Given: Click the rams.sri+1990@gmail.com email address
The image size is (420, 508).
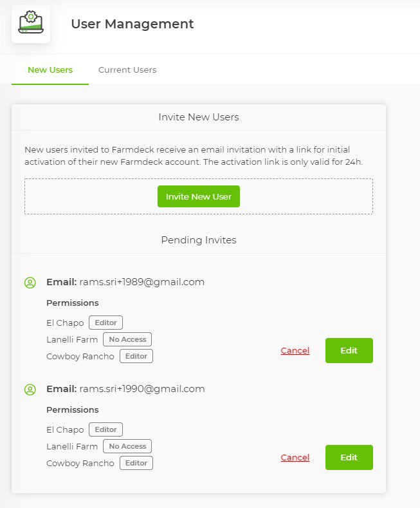Looking at the screenshot, I should [x=142, y=389].
